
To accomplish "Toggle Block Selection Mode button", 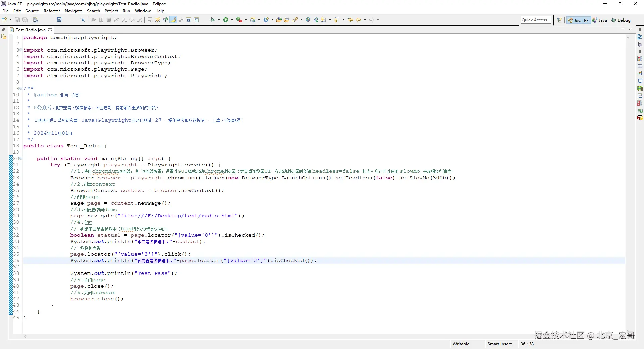I will click(x=189, y=20).
